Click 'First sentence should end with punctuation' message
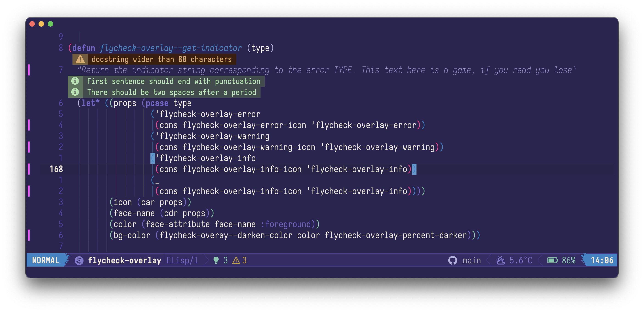The image size is (644, 312). pyautogui.click(x=174, y=81)
